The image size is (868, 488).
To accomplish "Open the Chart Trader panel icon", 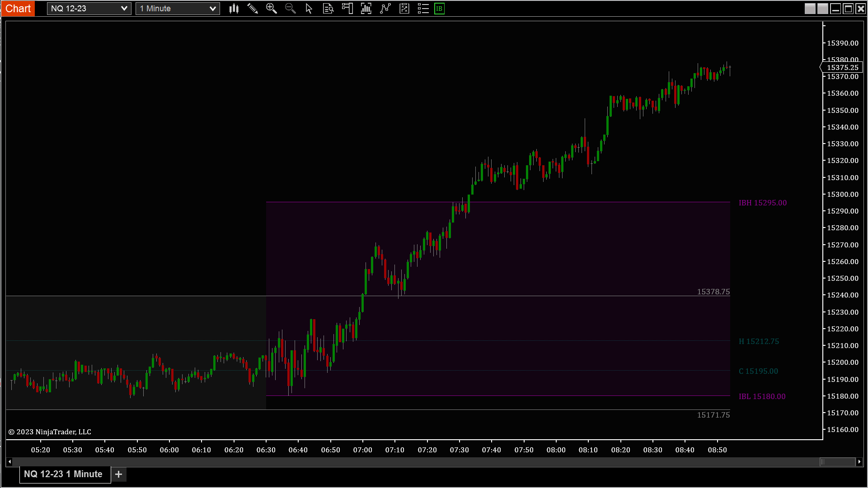I will pyautogui.click(x=347, y=9).
